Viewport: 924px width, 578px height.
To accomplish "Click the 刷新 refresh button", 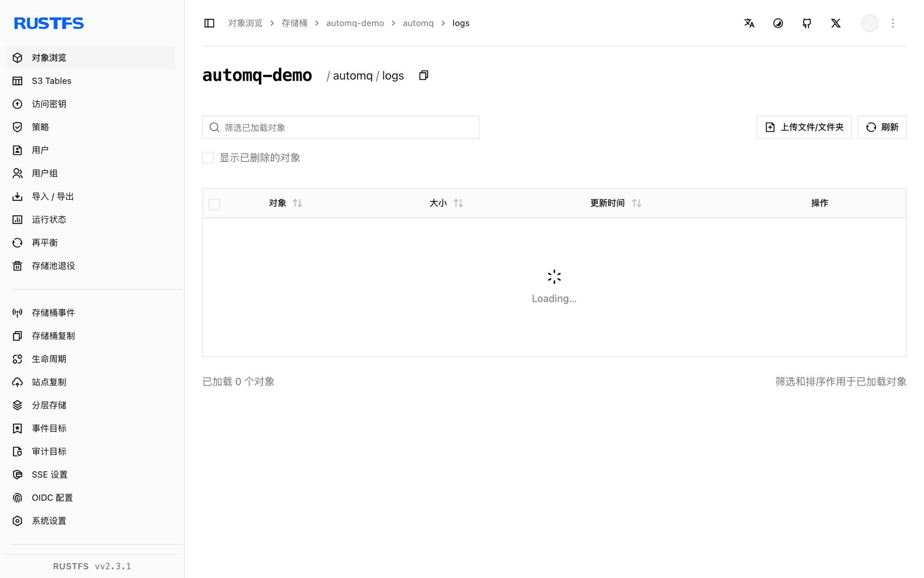I will [x=881, y=127].
